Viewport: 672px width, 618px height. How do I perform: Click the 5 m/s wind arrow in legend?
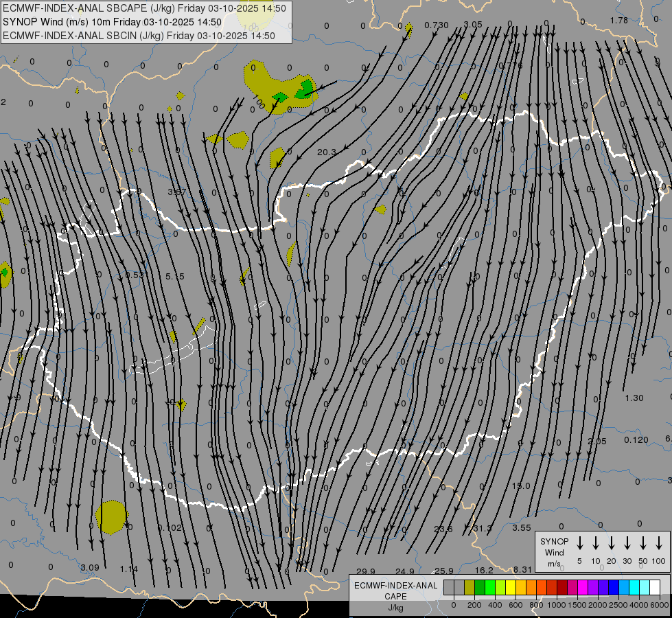pos(580,543)
